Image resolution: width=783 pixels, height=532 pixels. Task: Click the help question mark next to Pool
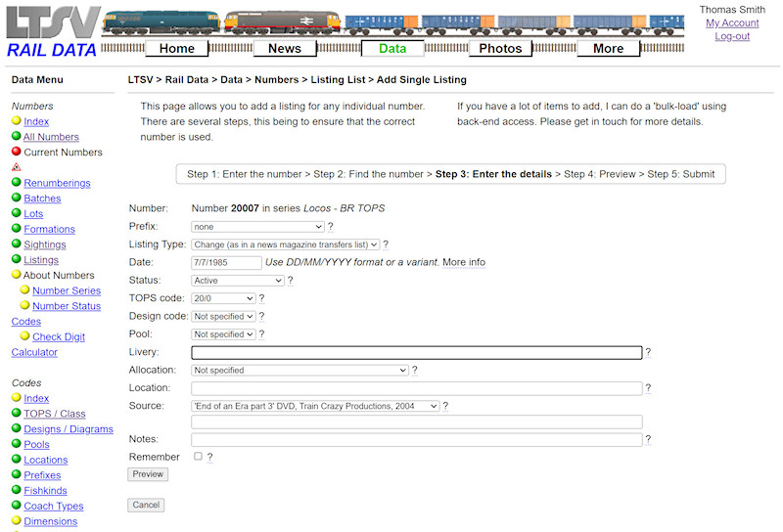click(x=261, y=334)
